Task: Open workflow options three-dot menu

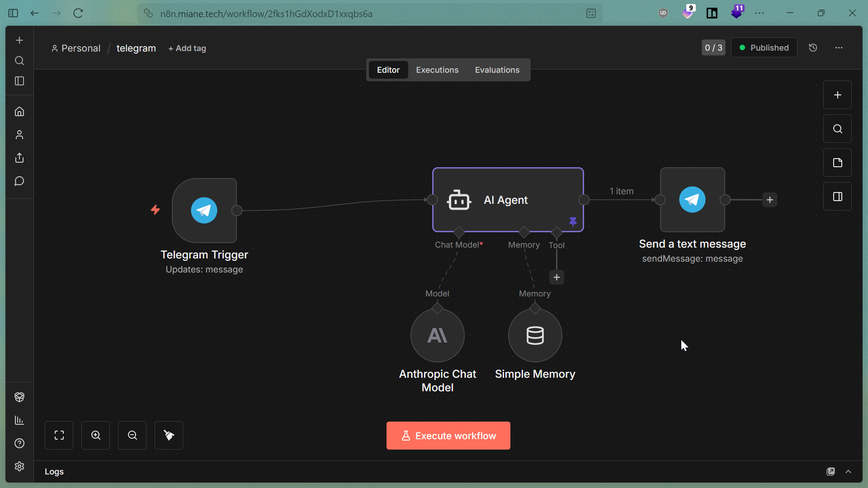Action: point(839,47)
